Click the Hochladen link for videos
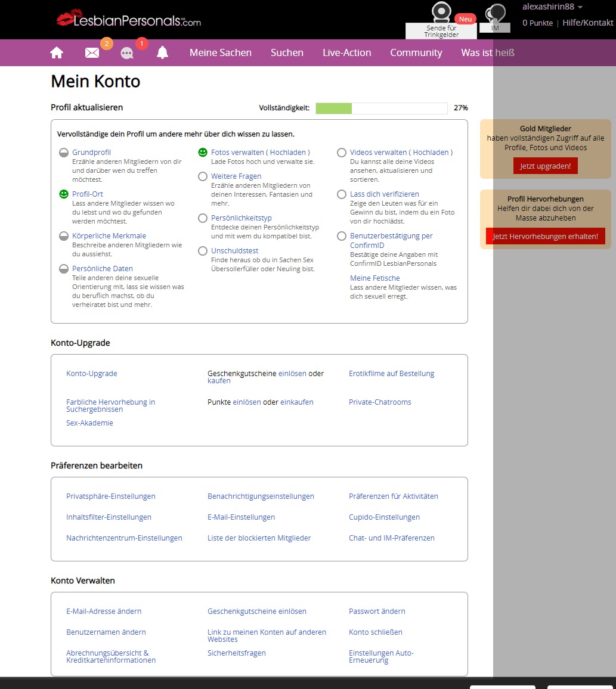Screen dimensions: 616x689 click(x=431, y=153)
